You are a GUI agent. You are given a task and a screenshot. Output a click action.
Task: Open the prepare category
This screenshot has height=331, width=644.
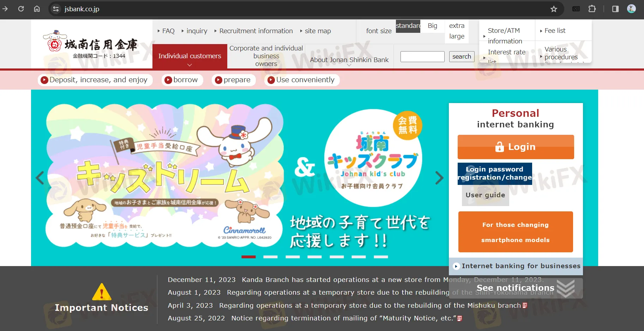tap(233, 80)
